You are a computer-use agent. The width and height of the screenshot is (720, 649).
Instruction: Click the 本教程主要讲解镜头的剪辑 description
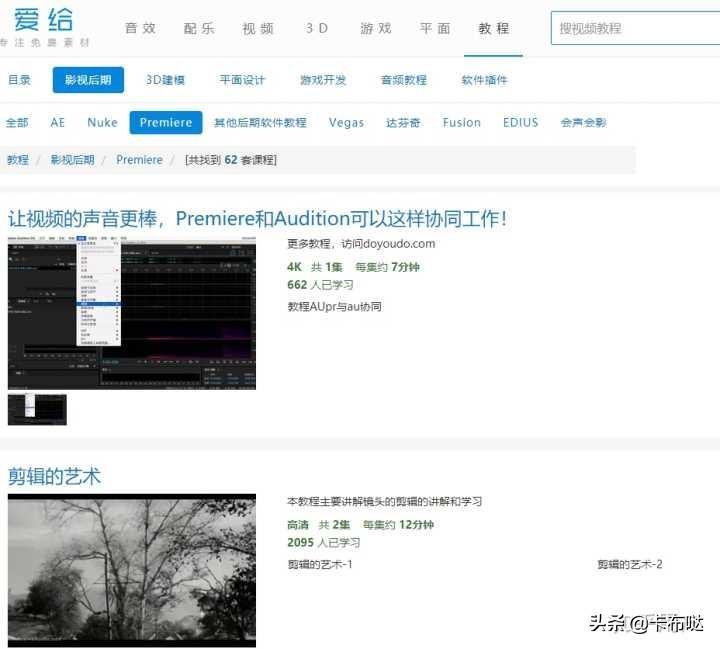(384, 501)
